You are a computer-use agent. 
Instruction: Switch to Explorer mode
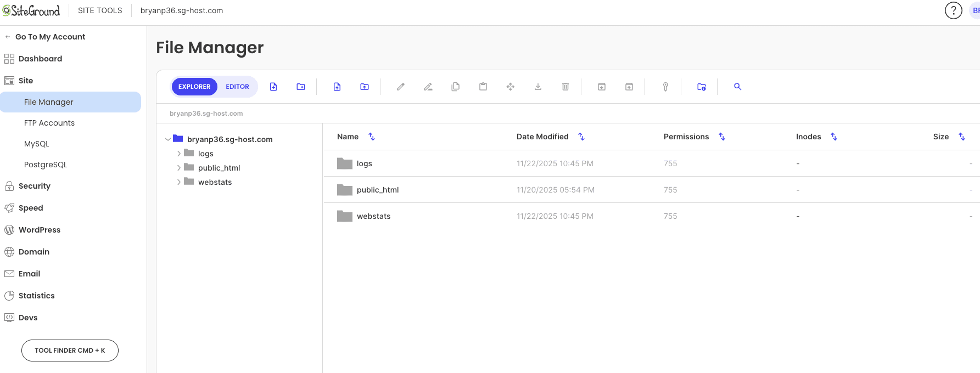click(194, 87)
